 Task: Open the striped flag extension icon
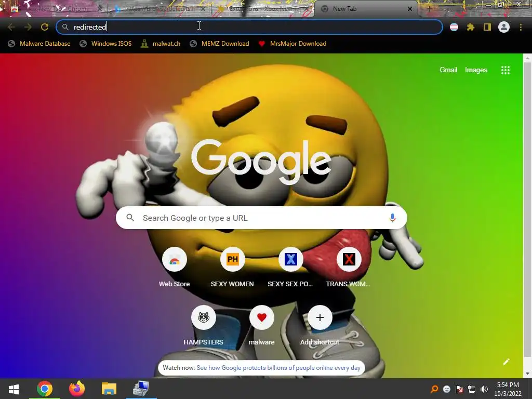pyautogui.click(x=454, y=27)
